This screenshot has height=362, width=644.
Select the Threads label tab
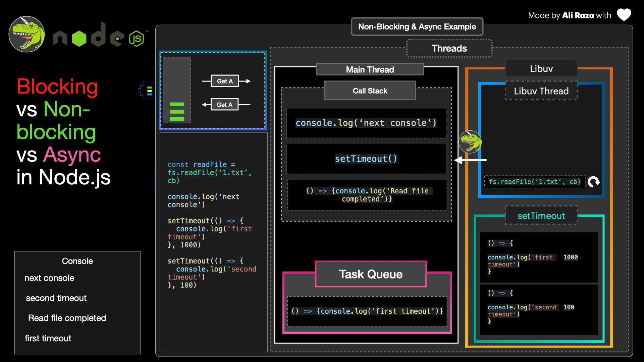[x=449, y=48]
